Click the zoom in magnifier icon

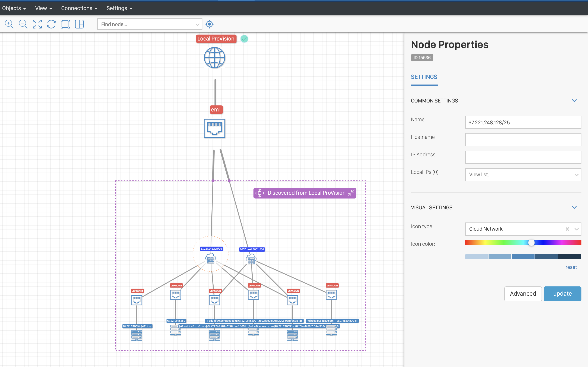pos(9,24)
